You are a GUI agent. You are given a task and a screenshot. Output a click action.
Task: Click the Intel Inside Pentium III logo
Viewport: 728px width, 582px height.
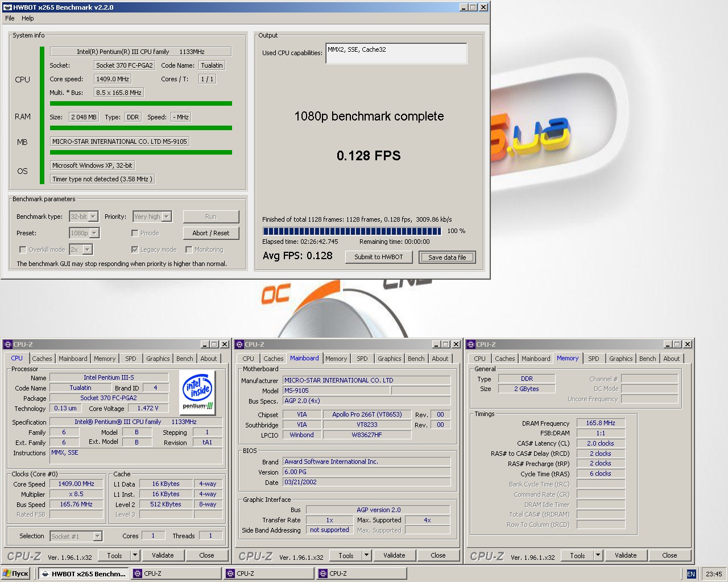(197, 392)
